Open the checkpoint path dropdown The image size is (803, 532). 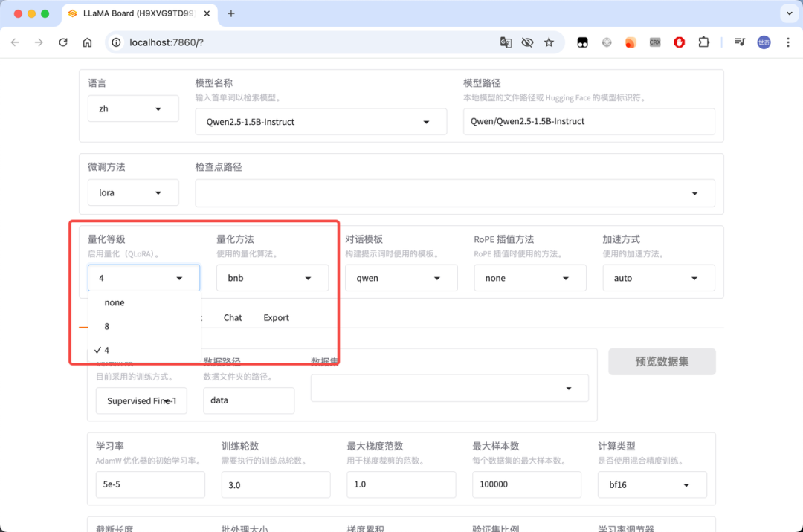455,193
